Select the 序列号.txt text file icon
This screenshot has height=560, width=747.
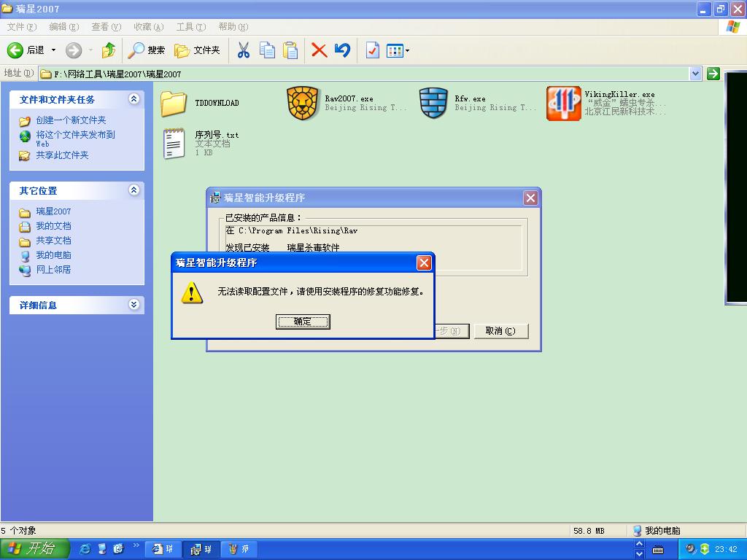point(174,144)
